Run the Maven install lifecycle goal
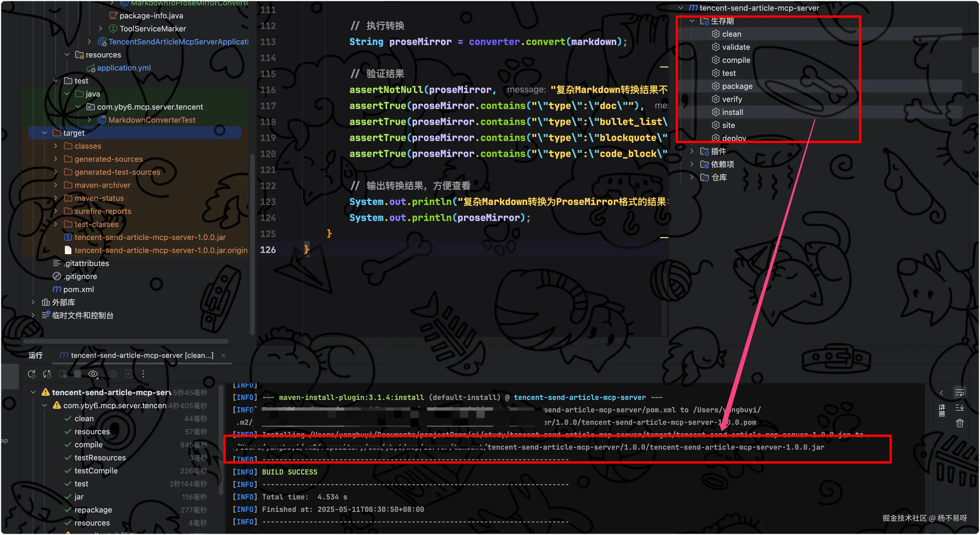 [x=732, y=112]
